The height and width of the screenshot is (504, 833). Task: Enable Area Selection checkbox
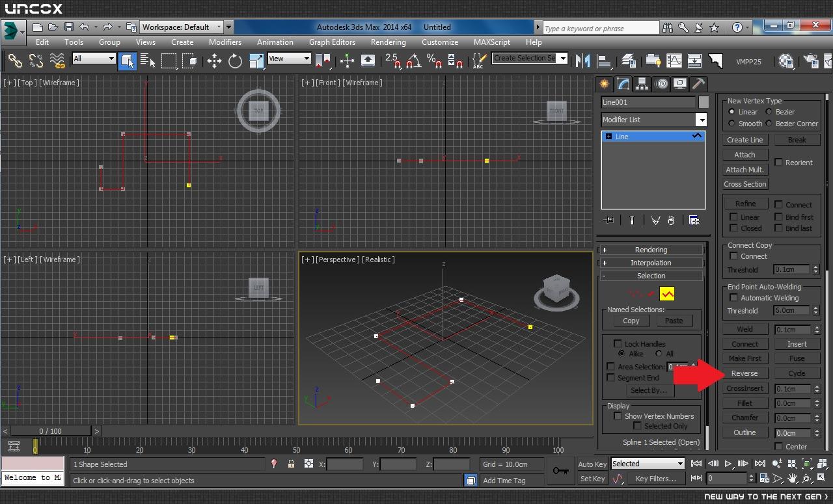coord(610,367)
